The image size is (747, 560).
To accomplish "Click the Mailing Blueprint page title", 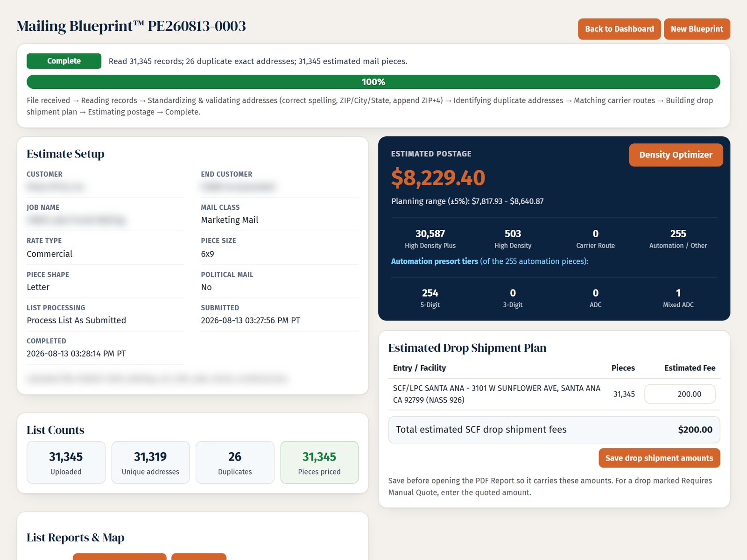I will pos(131,26).
